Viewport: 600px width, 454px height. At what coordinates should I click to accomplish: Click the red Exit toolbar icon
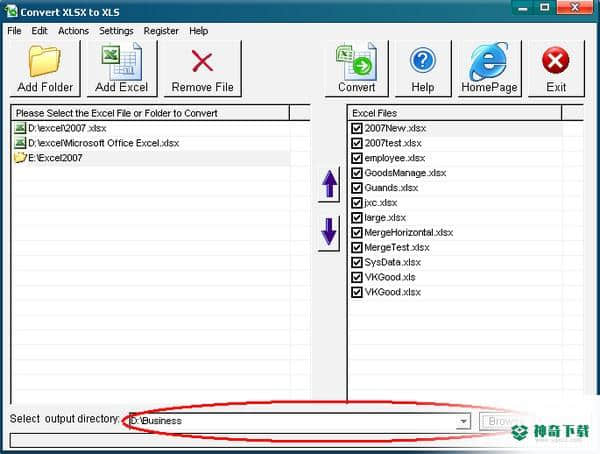click(x=556, y=60)
